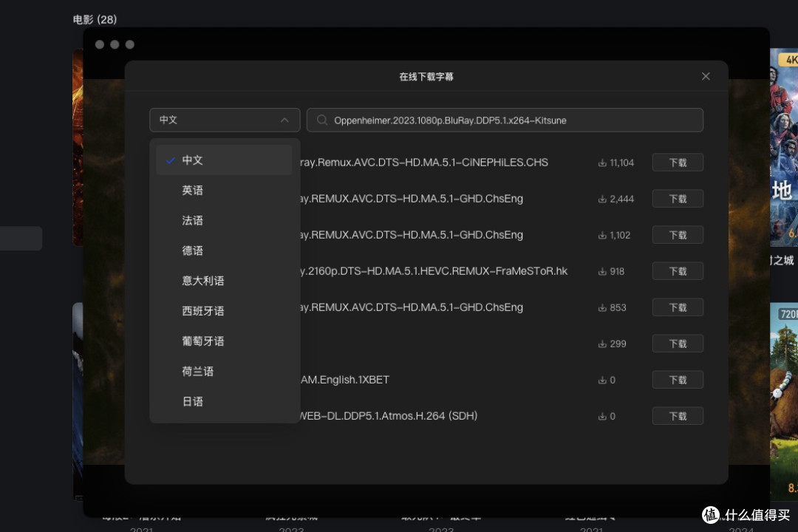Download the subtitle with 2,444 downloads

coord(678,199)
